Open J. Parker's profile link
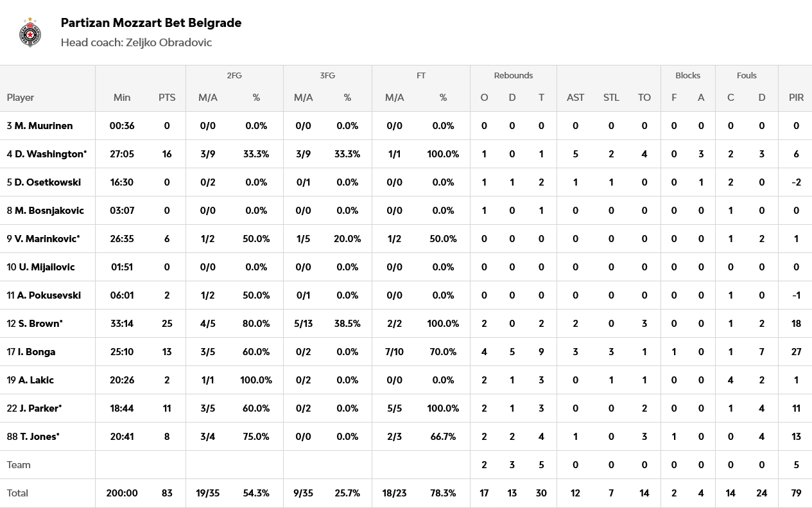Image resolution: width=812 pixels, height=508 pixels. click(x=40, y=408)
